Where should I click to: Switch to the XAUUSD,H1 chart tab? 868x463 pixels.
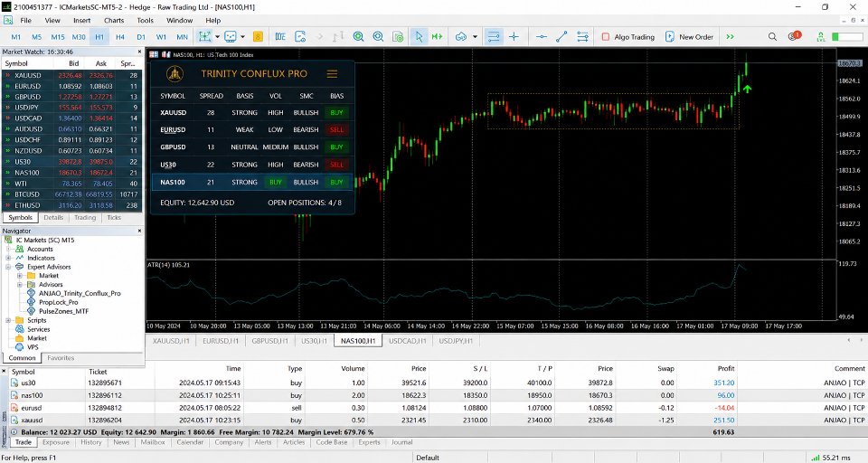171,341
